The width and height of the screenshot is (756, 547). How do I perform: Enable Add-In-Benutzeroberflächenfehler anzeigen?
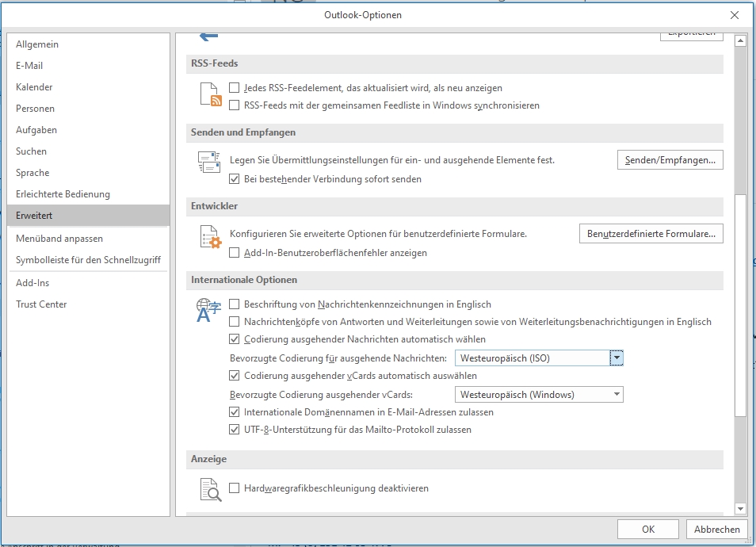[235, 253]
